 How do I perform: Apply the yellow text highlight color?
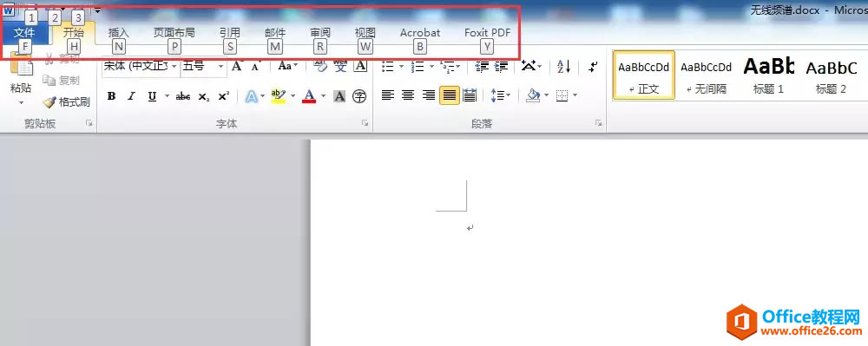click(x=279, y=97)
